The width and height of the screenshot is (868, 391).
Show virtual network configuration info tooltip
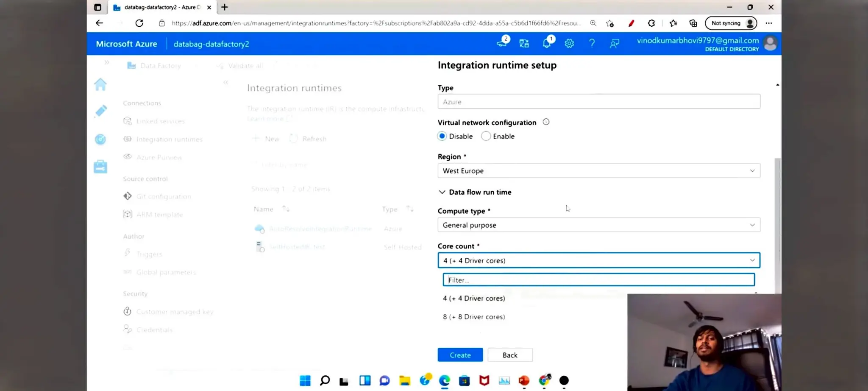tap(546, 122)
